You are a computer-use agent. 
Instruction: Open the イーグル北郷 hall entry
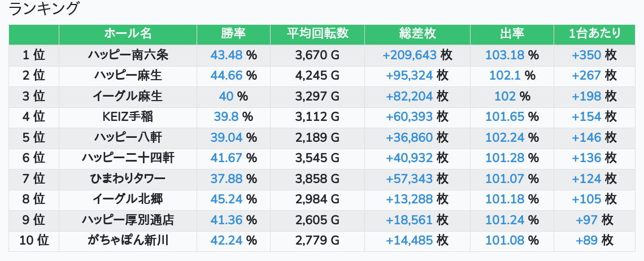coord(128,199)
